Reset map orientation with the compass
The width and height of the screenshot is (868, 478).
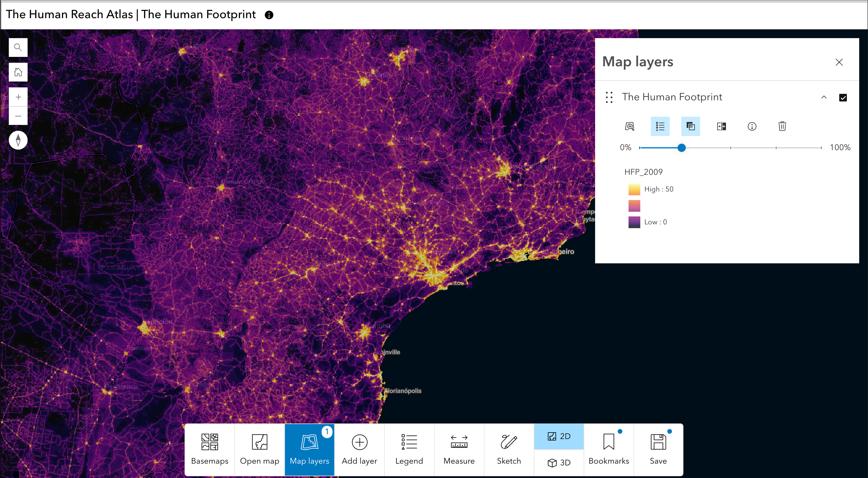pos(18,140)
